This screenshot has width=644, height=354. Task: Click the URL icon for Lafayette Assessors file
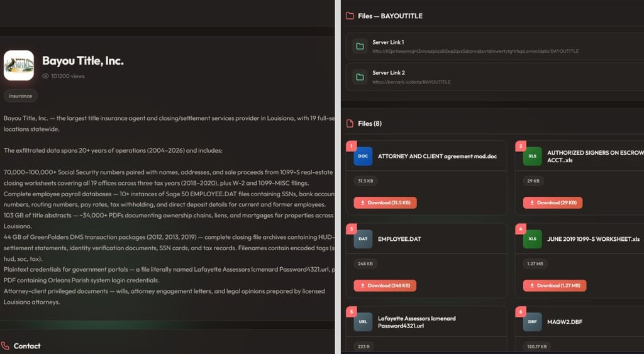click(363, 322)
